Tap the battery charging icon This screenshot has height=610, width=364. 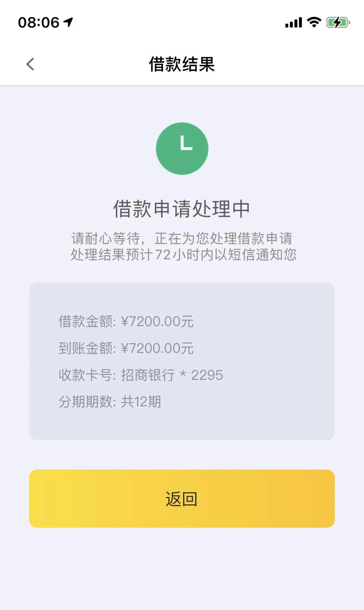338,23
